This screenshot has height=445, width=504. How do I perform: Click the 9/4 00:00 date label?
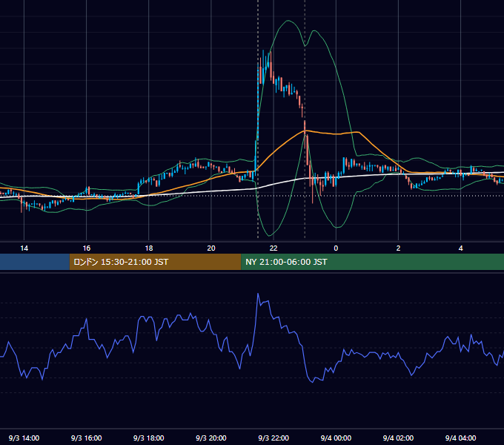coord(336,438)
